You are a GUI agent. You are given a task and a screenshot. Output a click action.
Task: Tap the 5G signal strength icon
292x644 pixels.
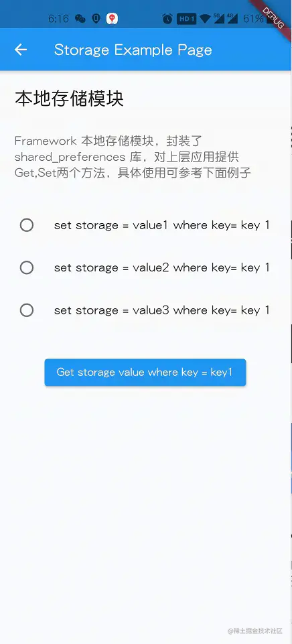coord(219,19)
